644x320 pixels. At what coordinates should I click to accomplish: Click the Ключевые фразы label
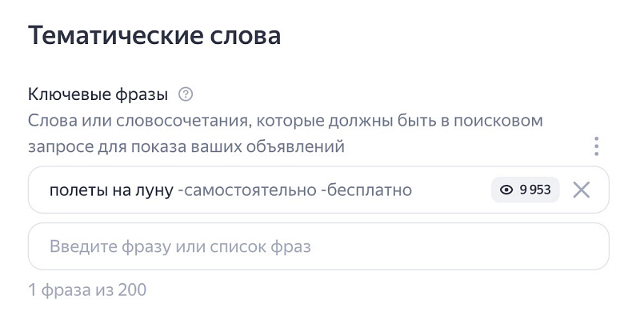coord(98,95)
